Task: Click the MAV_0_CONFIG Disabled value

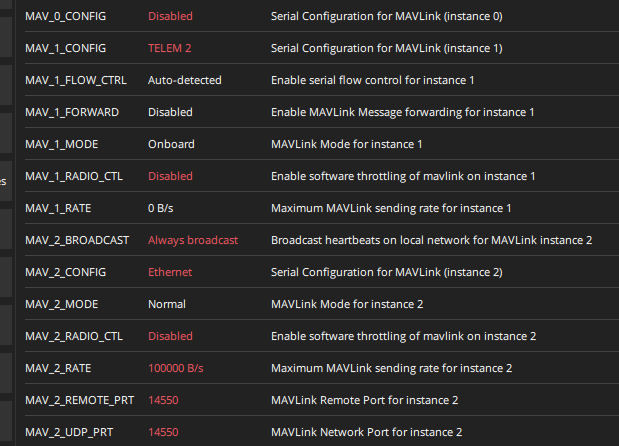Action: 170,16
